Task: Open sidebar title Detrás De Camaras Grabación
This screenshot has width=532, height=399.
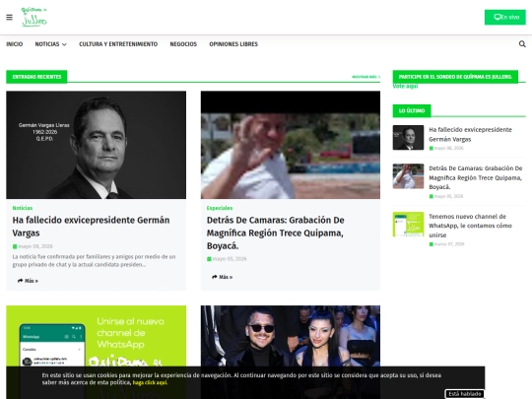Action: click(x=475, y=177)
